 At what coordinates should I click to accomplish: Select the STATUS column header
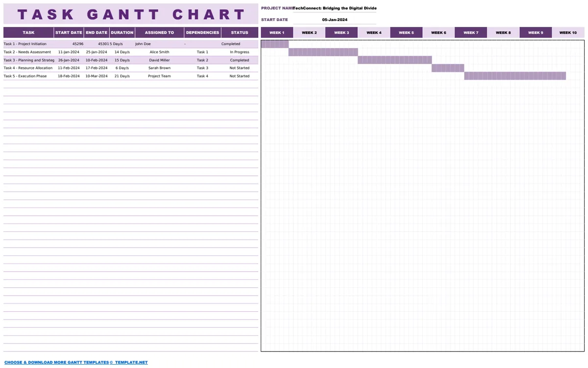click(x=240, y=33)
